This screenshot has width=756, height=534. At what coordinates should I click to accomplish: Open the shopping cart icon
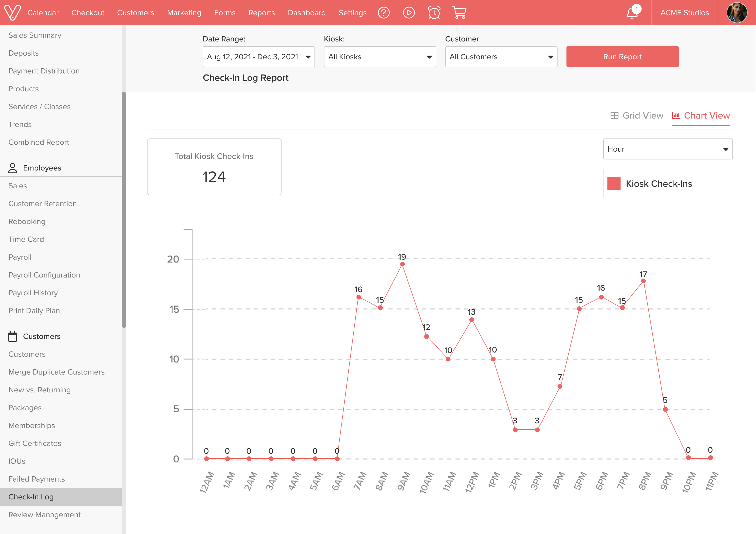(x=459, y=13)
